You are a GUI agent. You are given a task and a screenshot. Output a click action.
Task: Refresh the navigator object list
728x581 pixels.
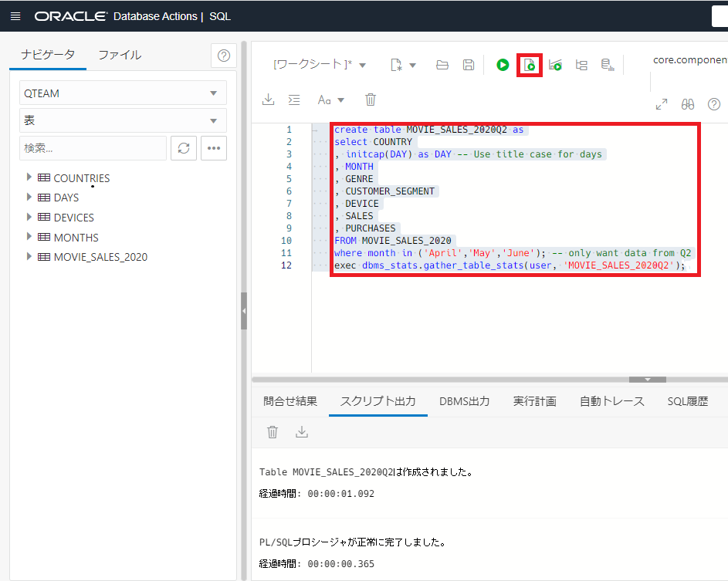coord(183,148)
